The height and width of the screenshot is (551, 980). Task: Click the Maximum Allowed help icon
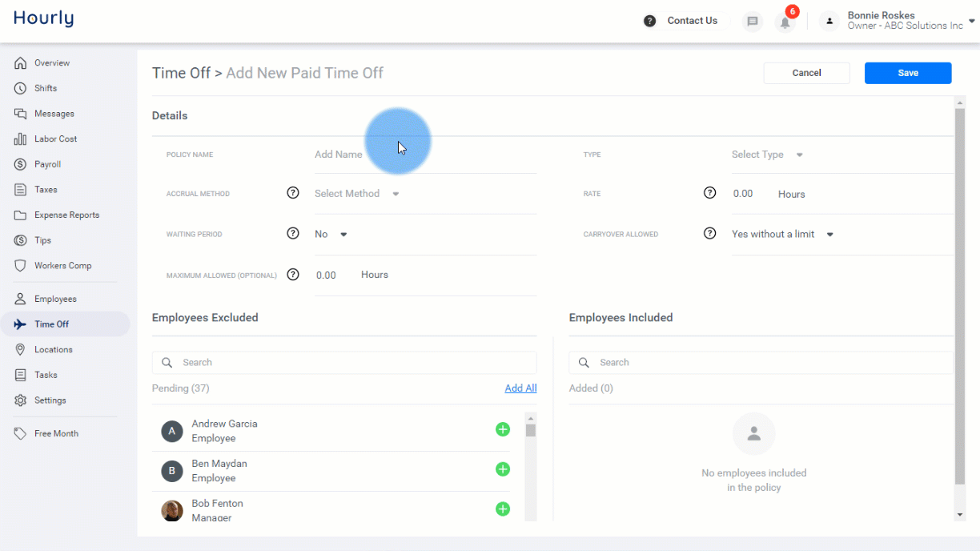coord(293,275)
